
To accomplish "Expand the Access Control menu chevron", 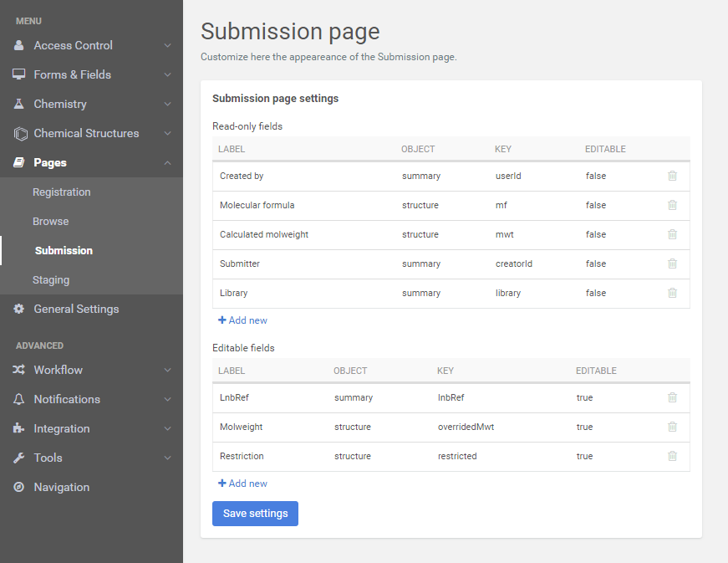I will [167, 45].
